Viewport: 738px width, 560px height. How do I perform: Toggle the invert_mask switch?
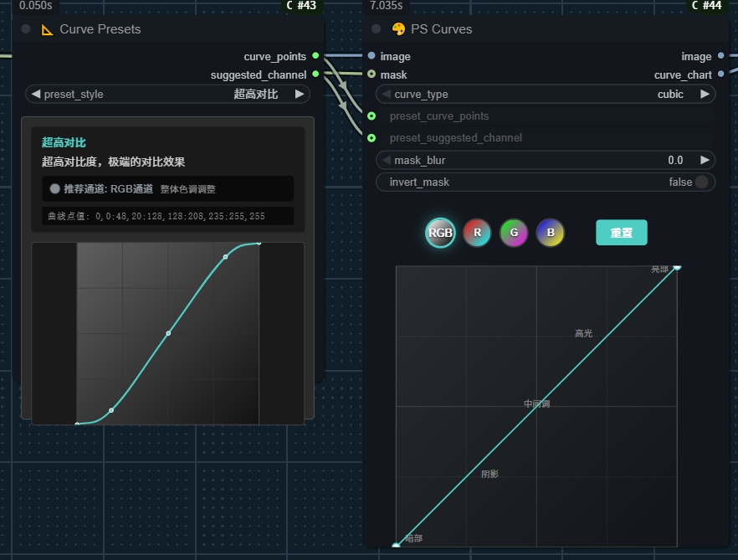[x=701, y=182]
